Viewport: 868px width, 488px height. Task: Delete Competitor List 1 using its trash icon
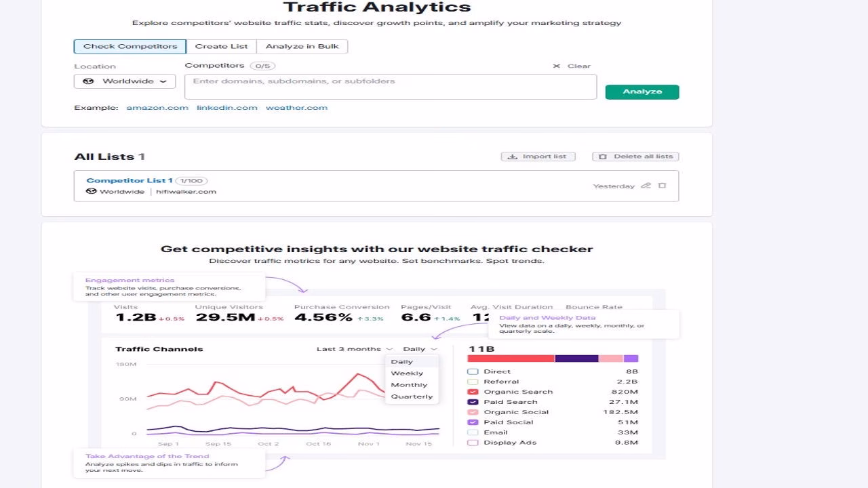point(663,185)
